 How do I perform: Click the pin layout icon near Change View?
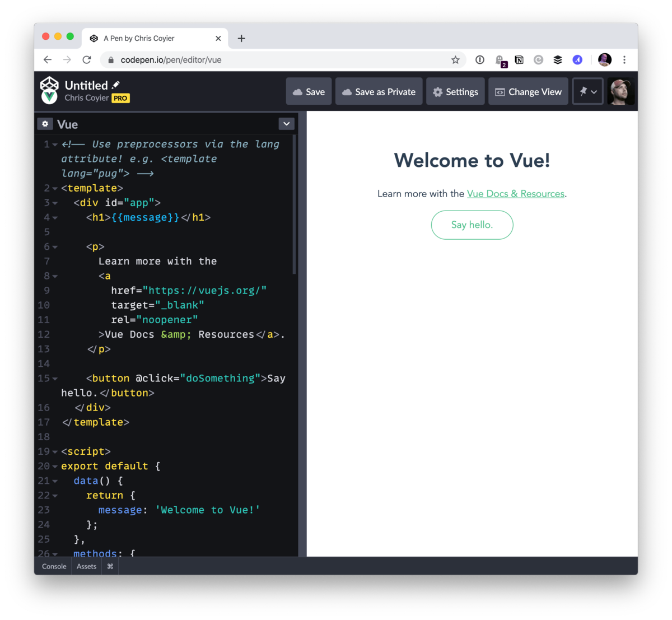tap(583, 91)
